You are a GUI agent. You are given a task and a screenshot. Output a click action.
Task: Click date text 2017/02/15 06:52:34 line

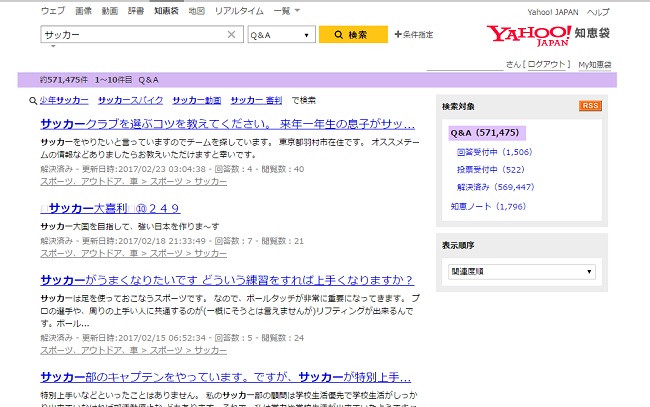click(x=172, y=338)
